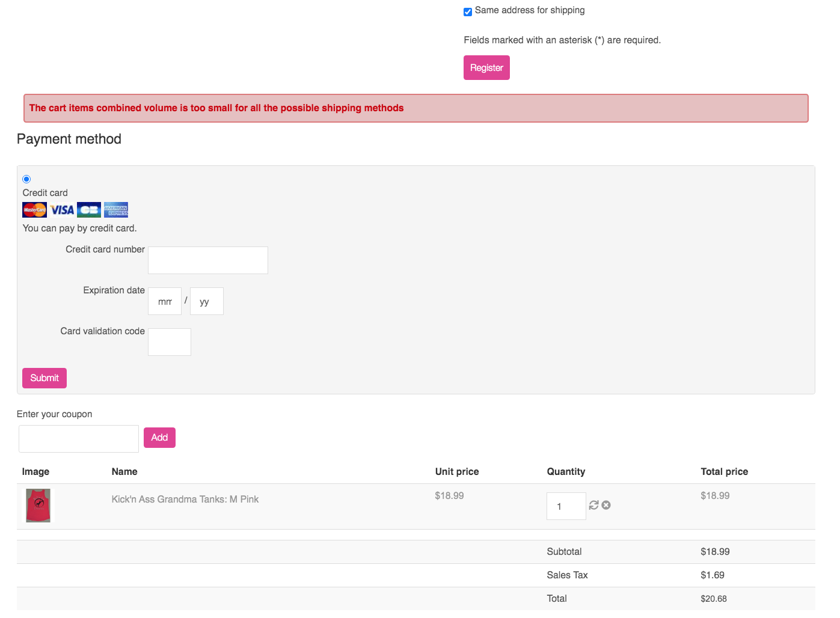This screenshot has height=618, width=840.
Task: Click the coupon code input box
Action: coord(79,439)
